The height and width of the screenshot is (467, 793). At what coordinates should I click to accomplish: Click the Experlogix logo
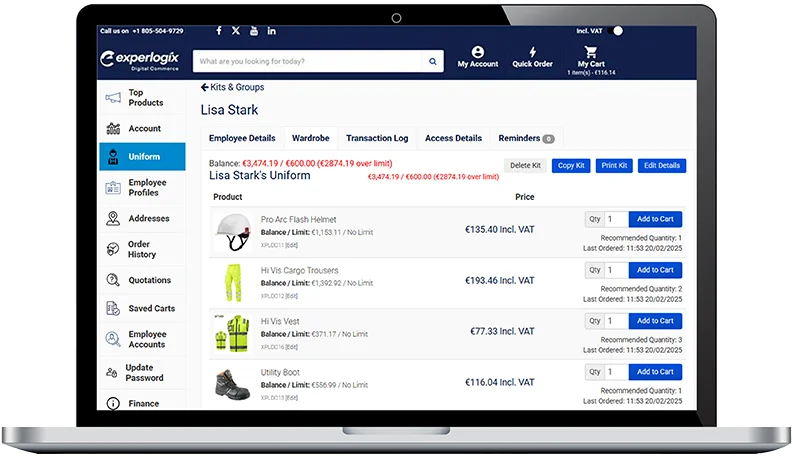[x=141, y=60]
